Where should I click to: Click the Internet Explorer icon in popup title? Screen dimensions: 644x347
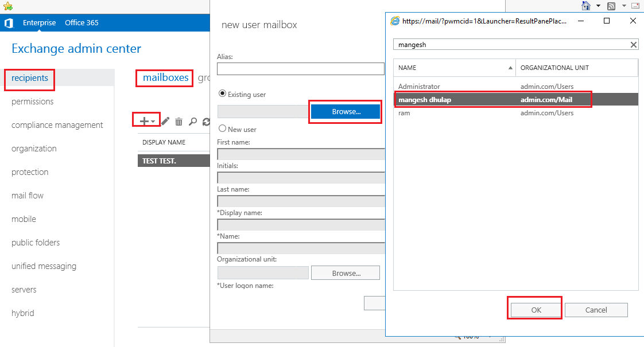coord(395,21)
